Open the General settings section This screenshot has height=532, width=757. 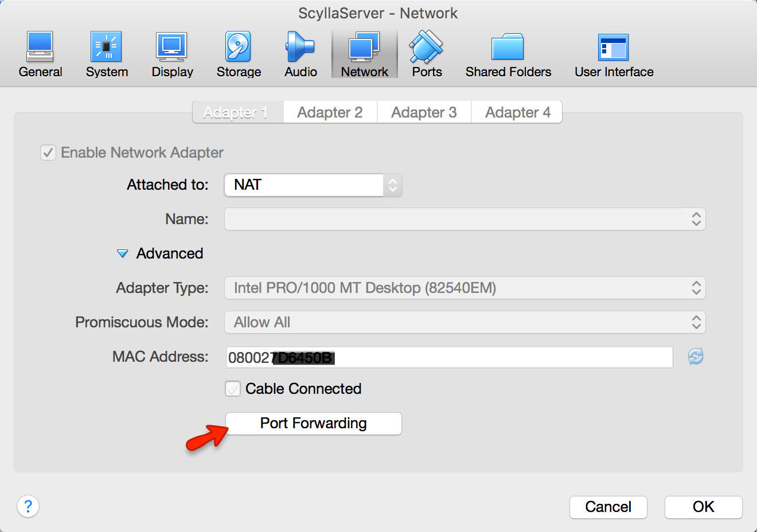40,55
